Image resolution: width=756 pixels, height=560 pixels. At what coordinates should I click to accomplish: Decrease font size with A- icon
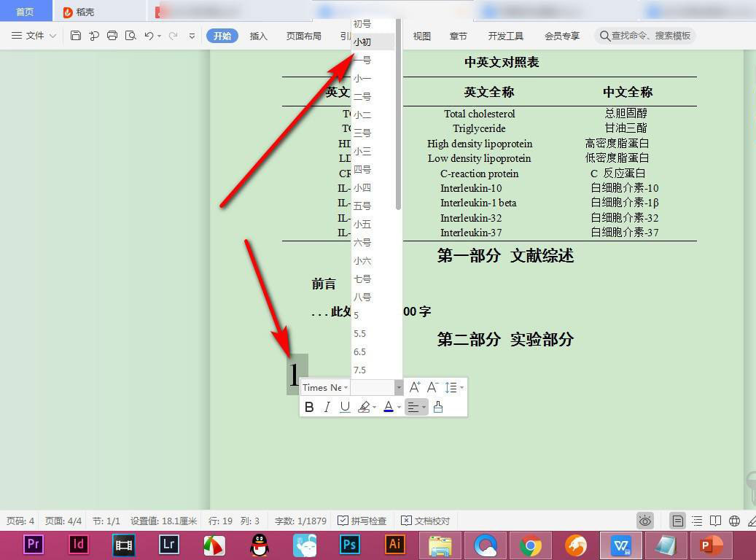click(x=432, y=387)
